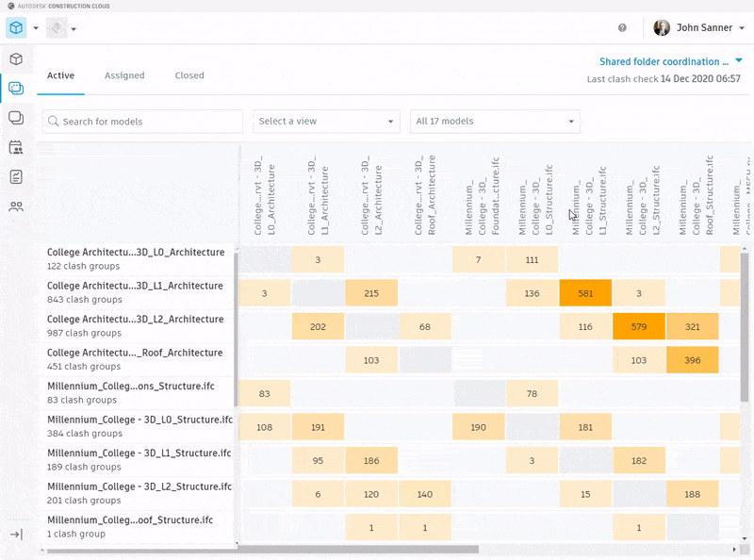This screenshot has height=560, width=754.
Task: Open the 'All 17 models' filter dropdown
Action: point(495,122)
